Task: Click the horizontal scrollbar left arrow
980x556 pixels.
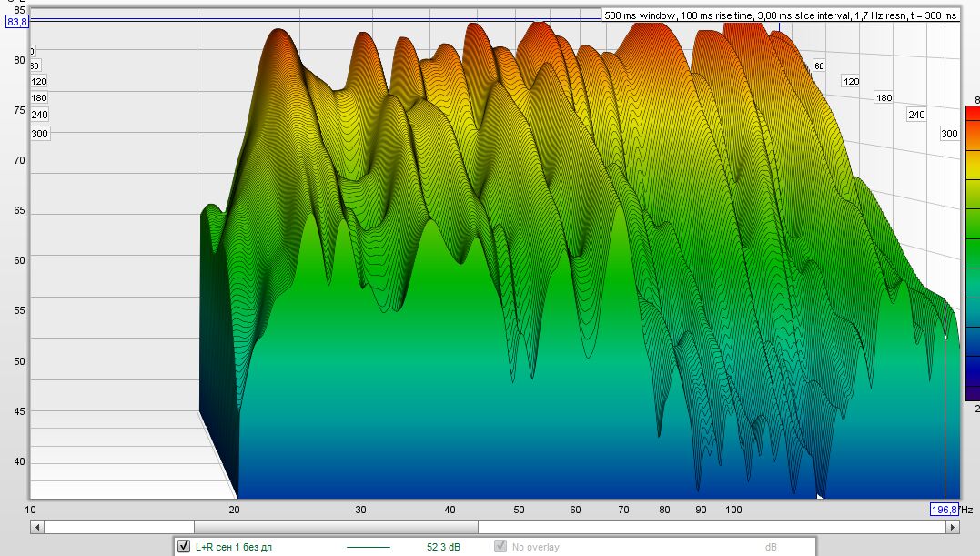Action: [x=36, y=527]
